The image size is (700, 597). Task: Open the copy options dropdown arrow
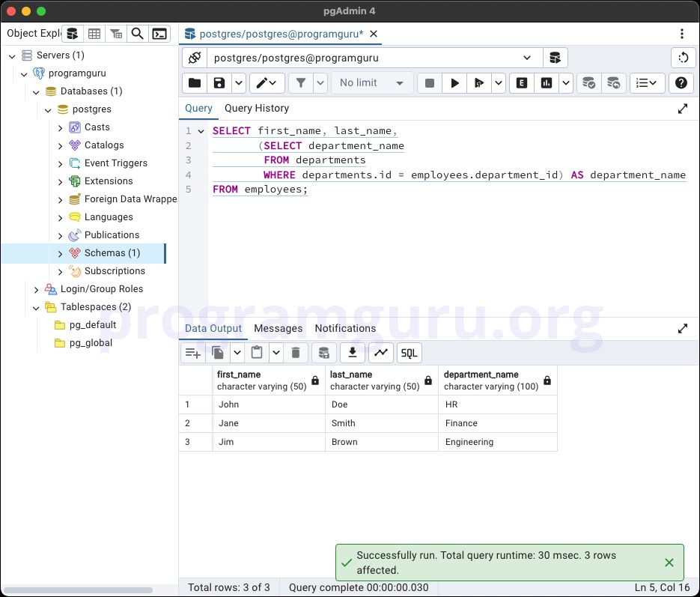237,353
